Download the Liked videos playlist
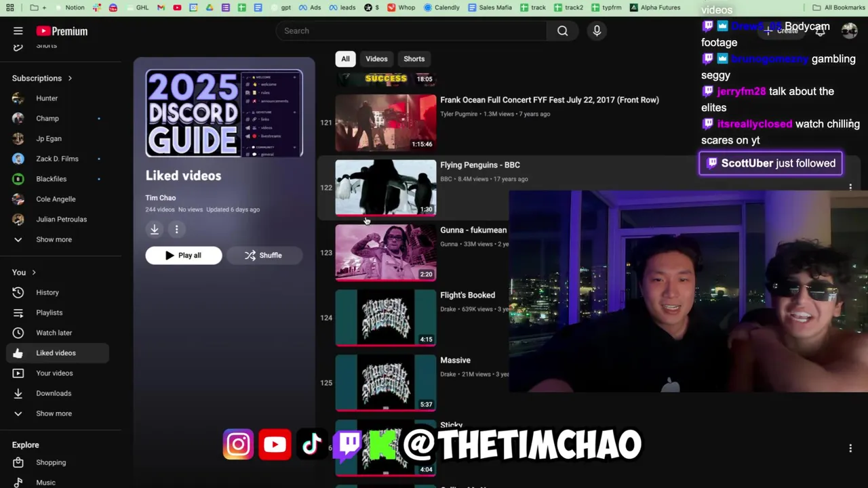 tap(155, 229)
